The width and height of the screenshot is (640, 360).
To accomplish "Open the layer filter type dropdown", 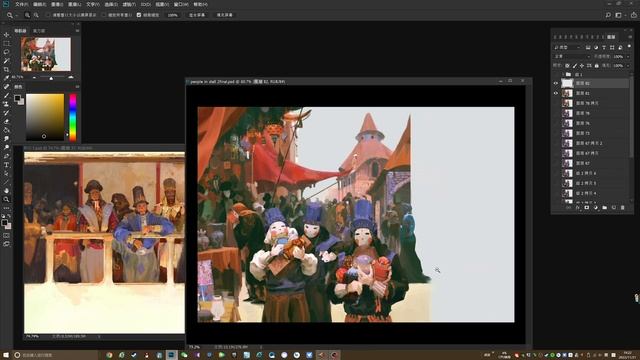I will pyautogui.click(x=568, y=47).
